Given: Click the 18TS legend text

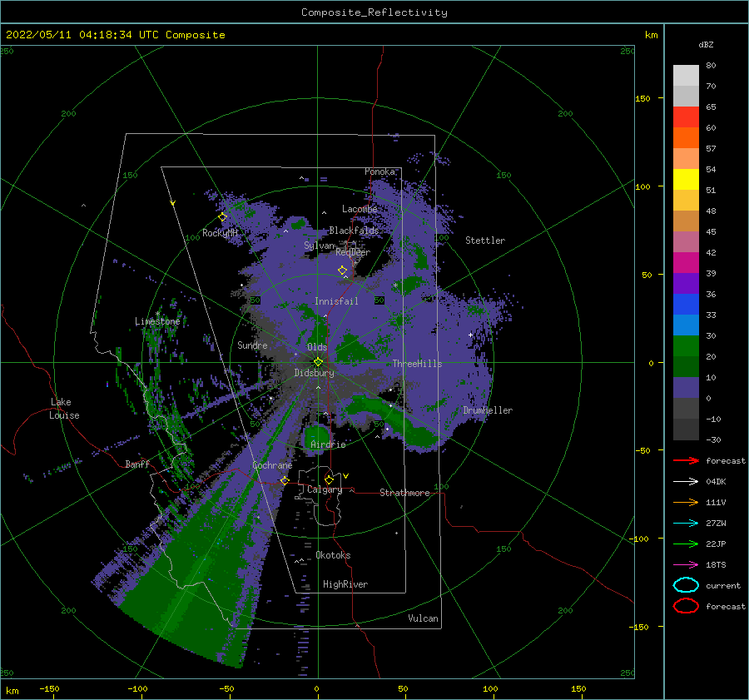Looking at the screenshot, I should 716,565.
